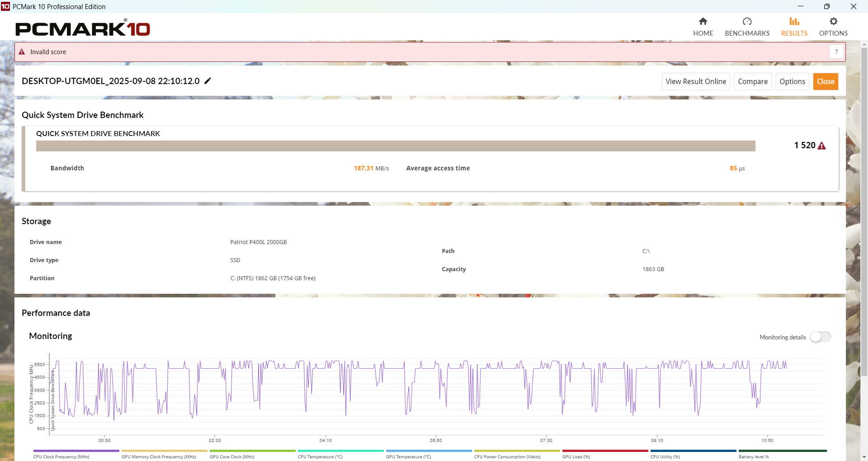Click the Benchmarks gauge icon
The image size is (868, 461).
pos(747,21)
